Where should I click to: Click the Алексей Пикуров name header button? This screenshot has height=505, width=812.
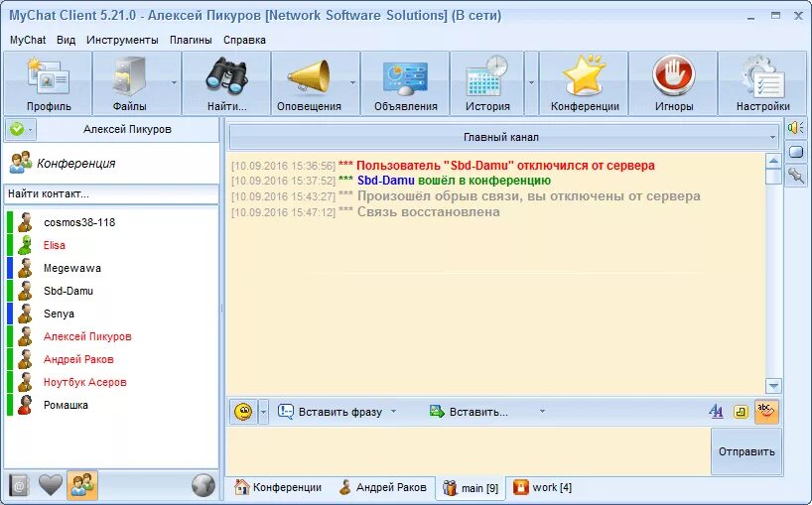pos(127,129)
